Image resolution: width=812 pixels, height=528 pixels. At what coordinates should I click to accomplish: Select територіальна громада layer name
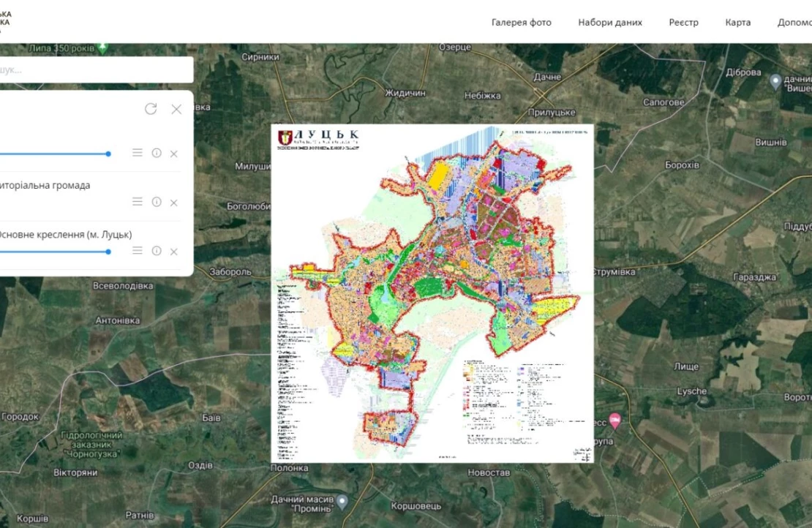pyautogui.click(x=45, y=185)
